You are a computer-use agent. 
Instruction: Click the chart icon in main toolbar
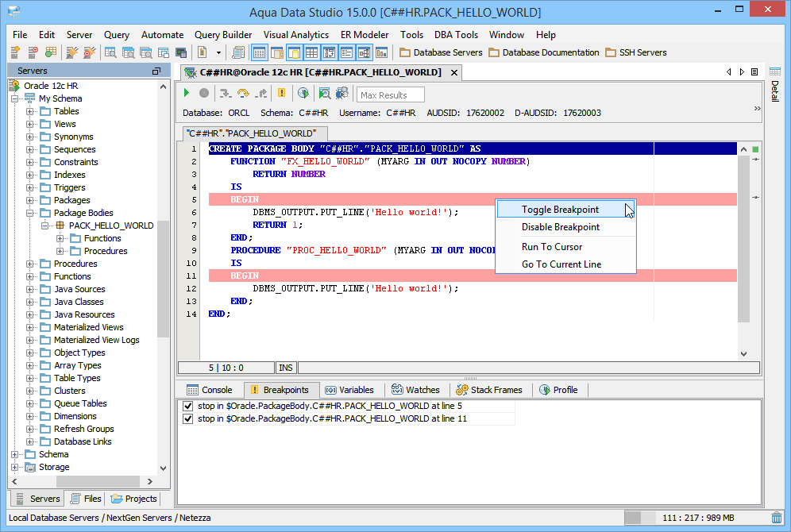381,52
